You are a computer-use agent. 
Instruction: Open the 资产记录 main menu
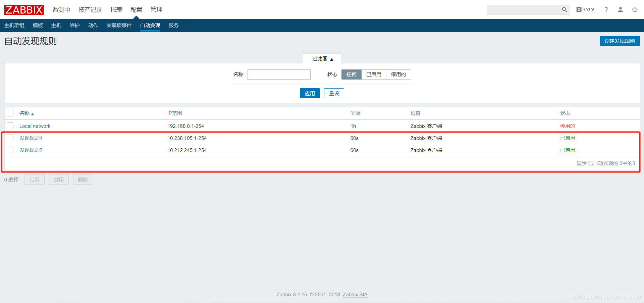click(x=90, y=10)
